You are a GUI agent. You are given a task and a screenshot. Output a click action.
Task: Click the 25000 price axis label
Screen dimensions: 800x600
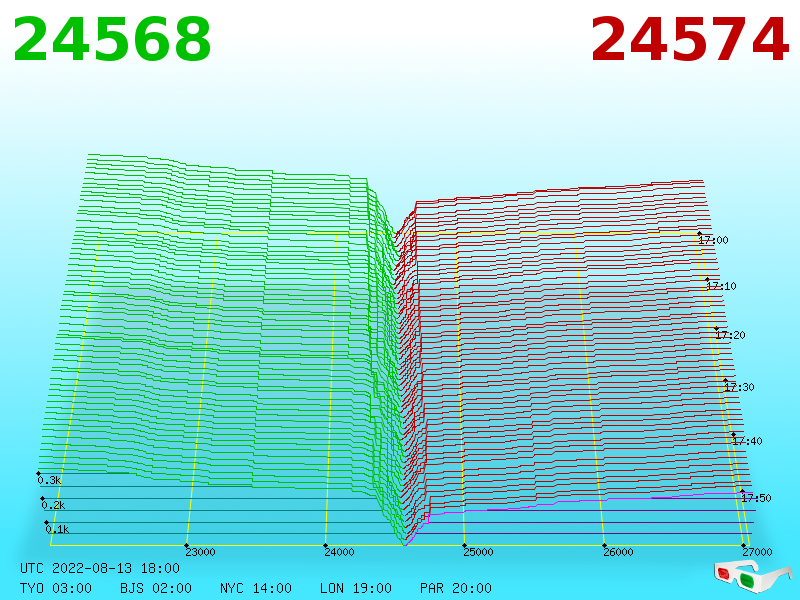478,552
